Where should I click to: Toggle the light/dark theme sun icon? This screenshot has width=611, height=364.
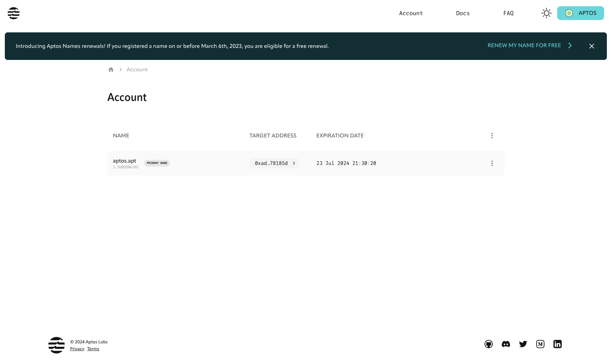[x=546, y=13]
